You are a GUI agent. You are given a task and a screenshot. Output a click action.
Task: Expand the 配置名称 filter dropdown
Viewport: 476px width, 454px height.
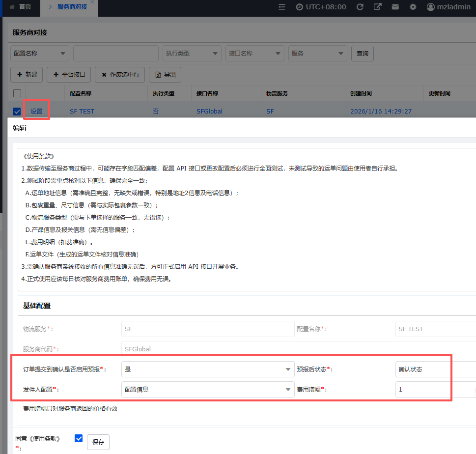(40, 54)
